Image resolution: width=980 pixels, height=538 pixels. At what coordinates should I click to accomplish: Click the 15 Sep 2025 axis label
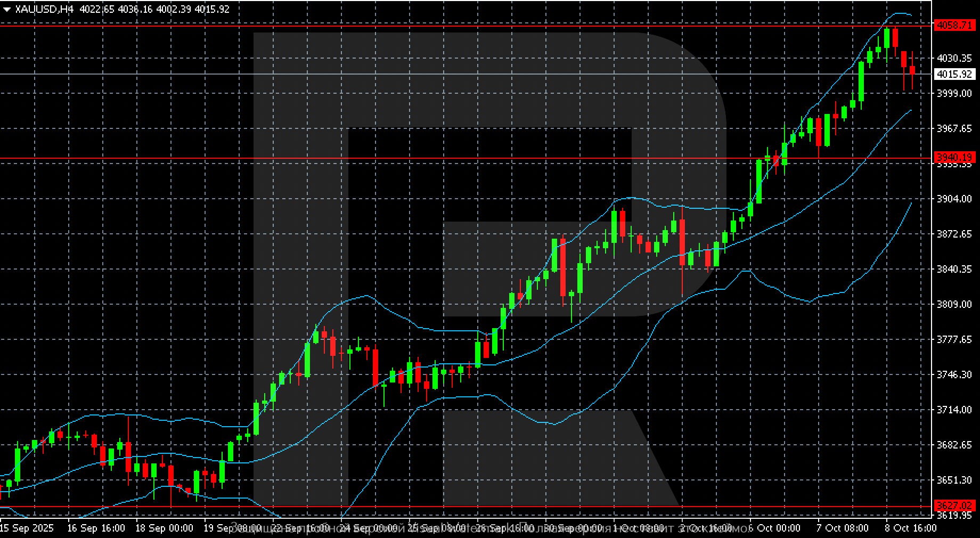point(27,528)
